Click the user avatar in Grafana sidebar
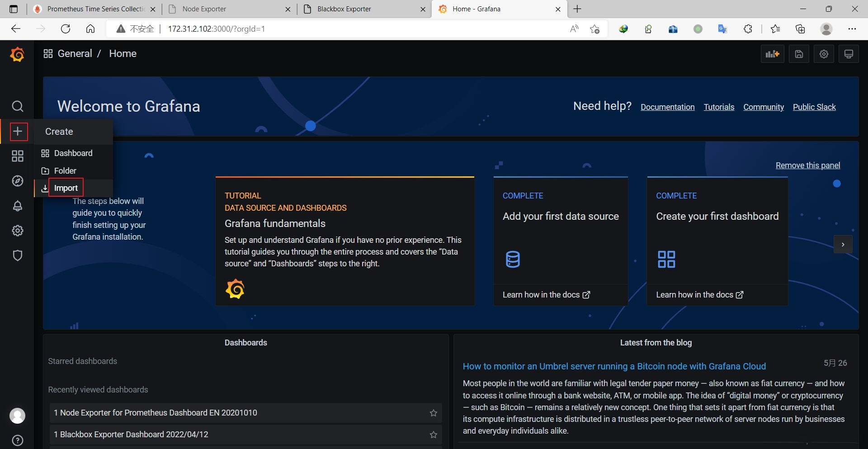The height and width of the screenshot is (449, 868). [18, 416]
